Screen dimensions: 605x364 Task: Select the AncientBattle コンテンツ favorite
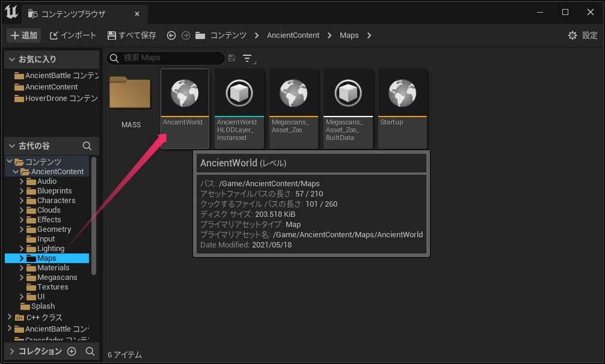pyautogui.click(x=57, y=76)
